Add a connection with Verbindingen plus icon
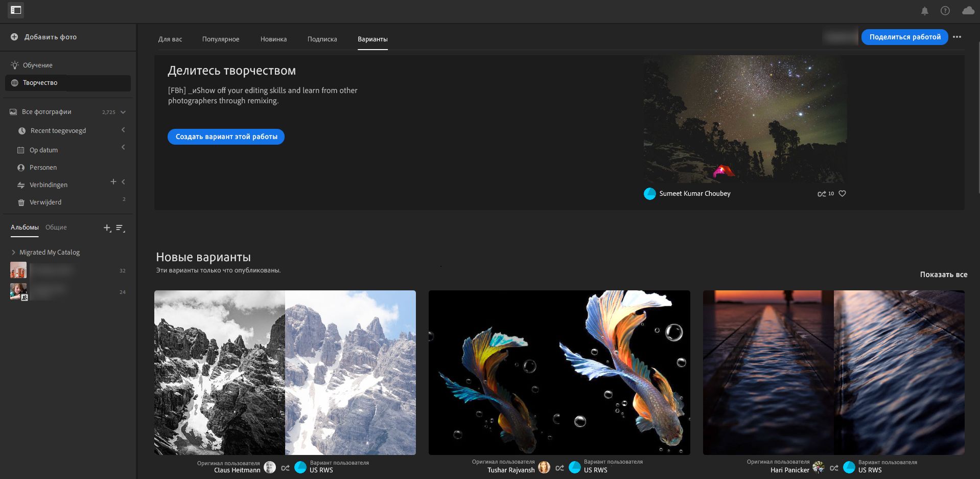 point(113,181)
